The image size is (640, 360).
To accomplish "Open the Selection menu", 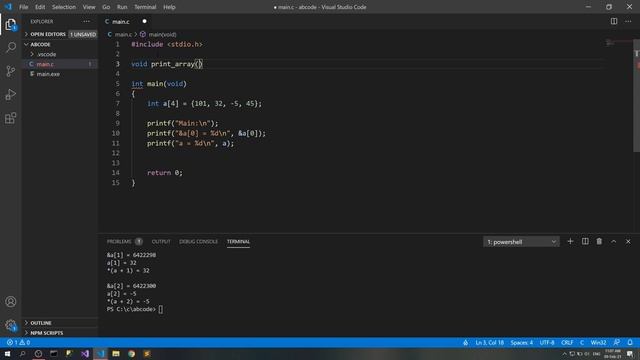I will click(x=64, y=7).
